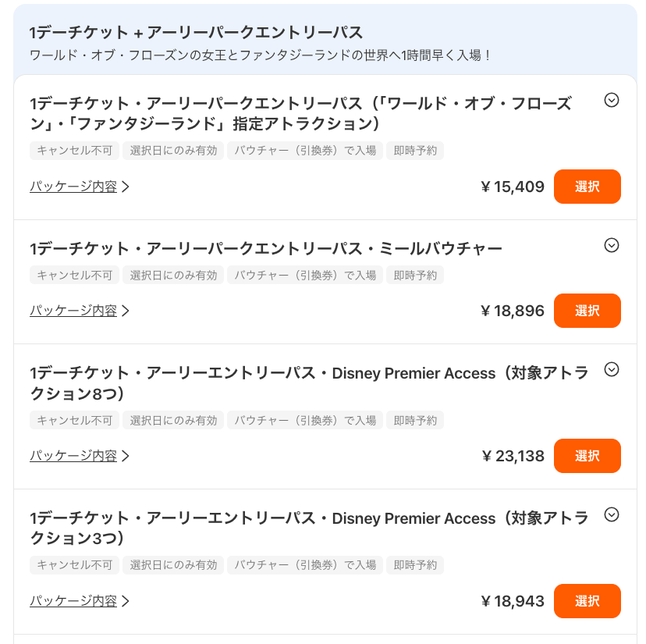Click the ¥23,138 price text
Image resolution: width=646 pixels, height=644 pixels.
[513, 456]
